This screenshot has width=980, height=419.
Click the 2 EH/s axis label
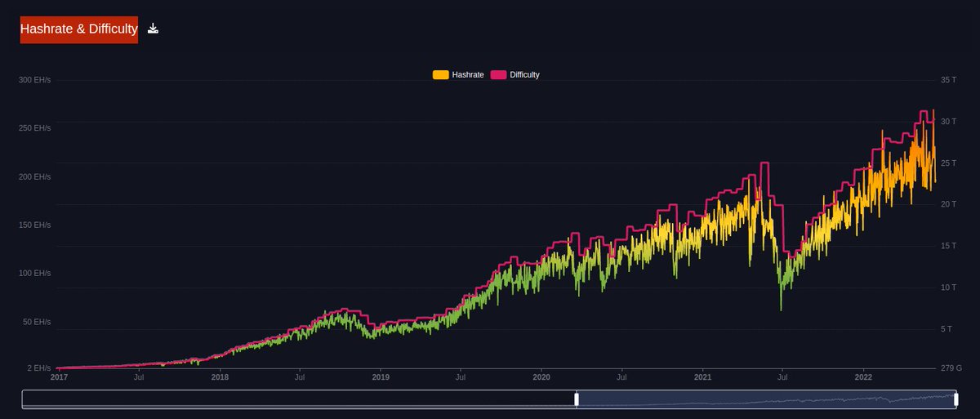(38, 368)
